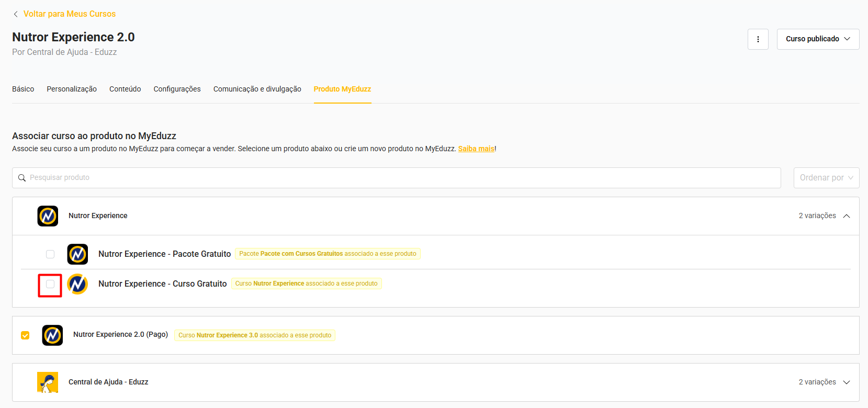Click the Central de Ajuda Eduzz avatar
This screenshot has width=868, height=408.
coord(48,382)
